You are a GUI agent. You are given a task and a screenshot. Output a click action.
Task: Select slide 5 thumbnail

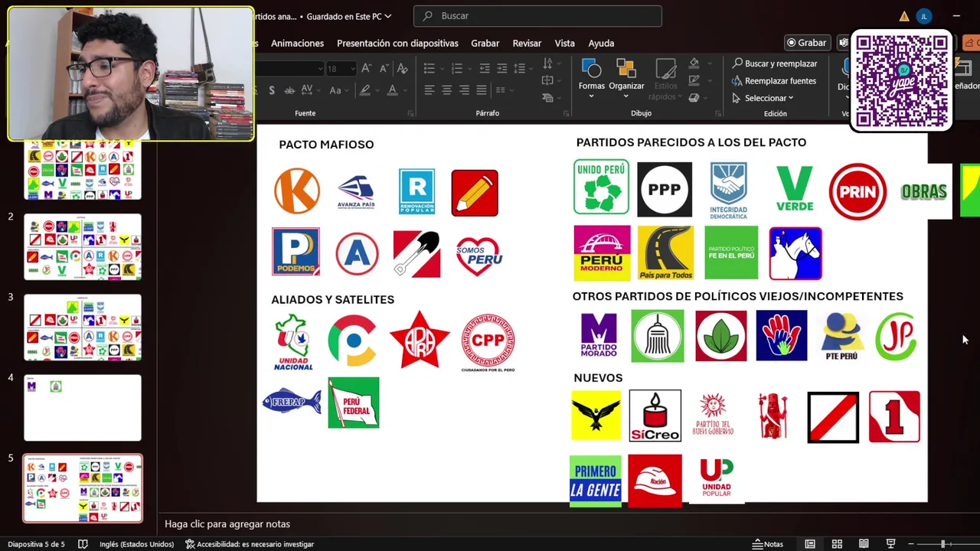(83, 488)
